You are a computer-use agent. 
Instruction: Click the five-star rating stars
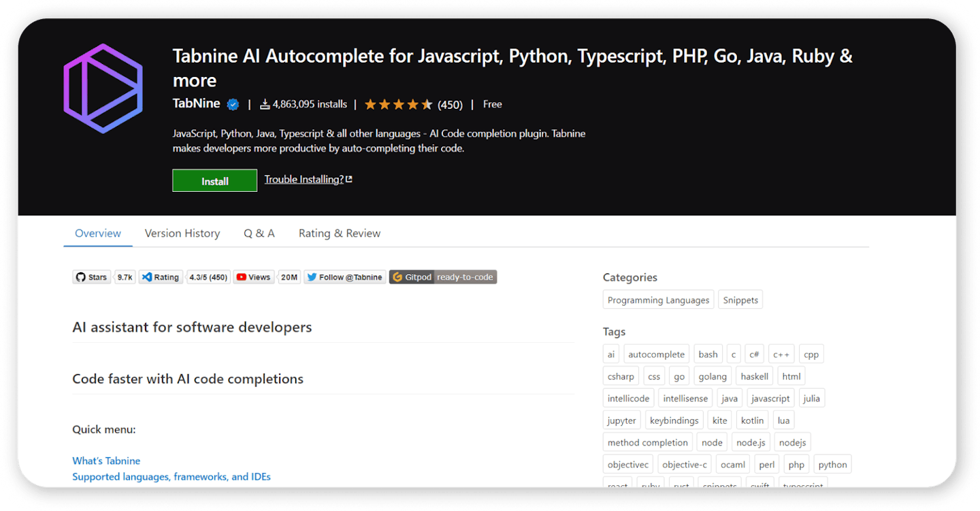[398, 105]
